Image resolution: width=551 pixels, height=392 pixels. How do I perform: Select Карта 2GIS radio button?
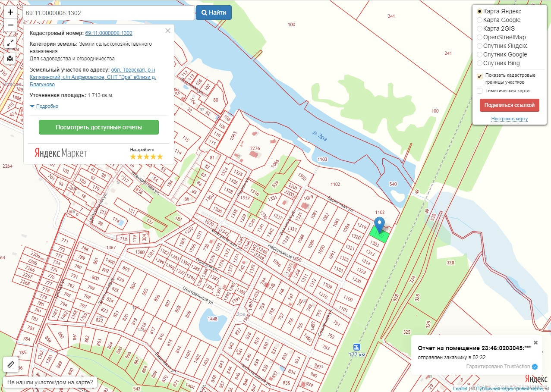pos(479,28)
